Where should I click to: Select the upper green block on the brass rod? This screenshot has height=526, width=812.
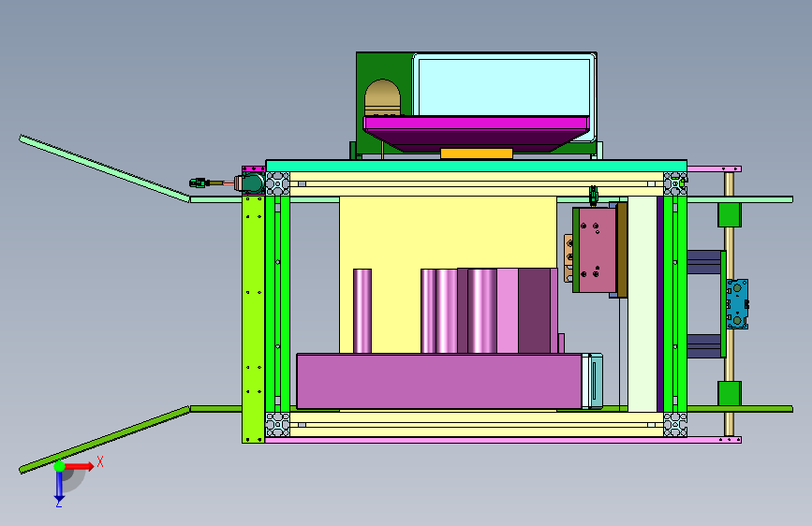[x=730, y=215]
